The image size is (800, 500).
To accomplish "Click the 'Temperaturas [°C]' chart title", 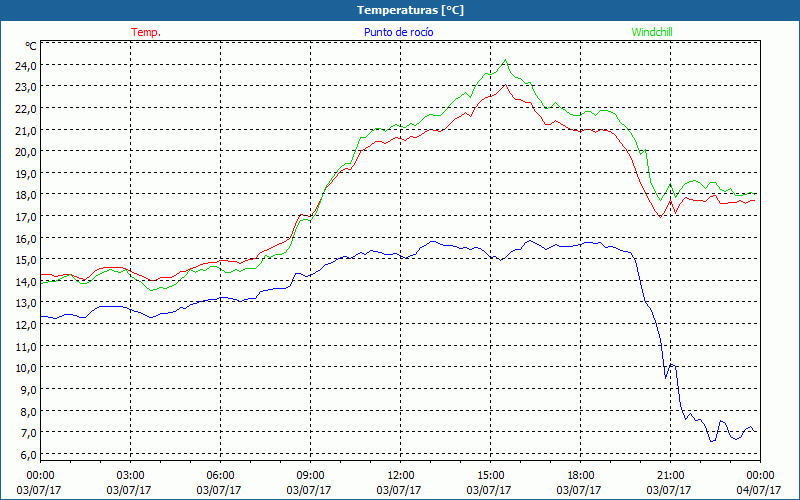I will (410, 10).
